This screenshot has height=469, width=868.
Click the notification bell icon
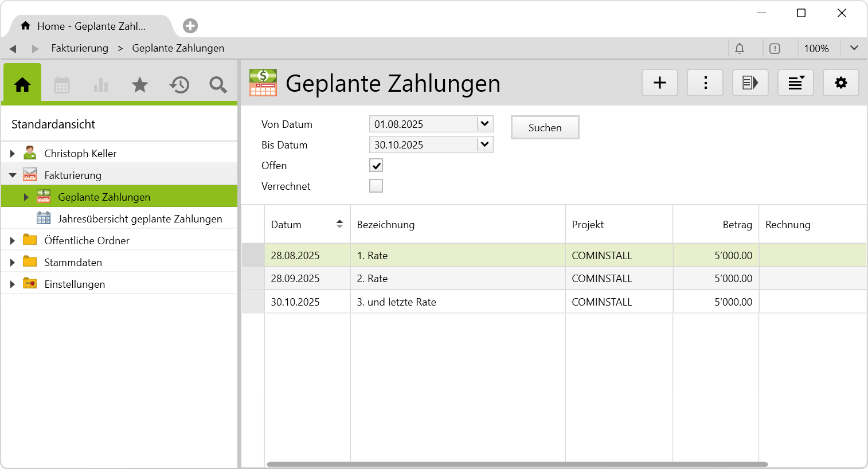click(740, 49)
